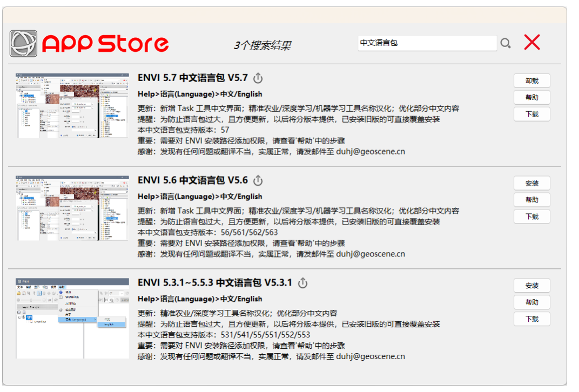Click the '感谢' line with duhj@geoscene.cn under ENVI 5.3.1~5.5.3
The image size is (579, 392).
(x=271, y=356)
